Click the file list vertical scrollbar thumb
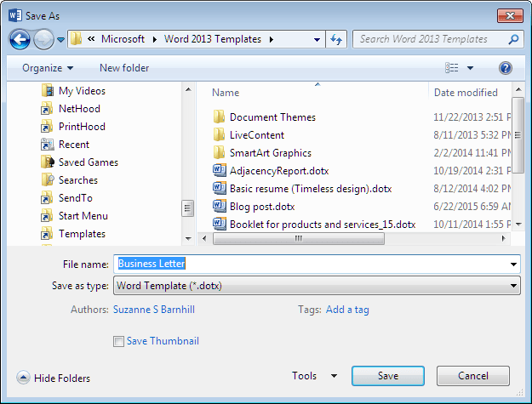 coord(518,135)
